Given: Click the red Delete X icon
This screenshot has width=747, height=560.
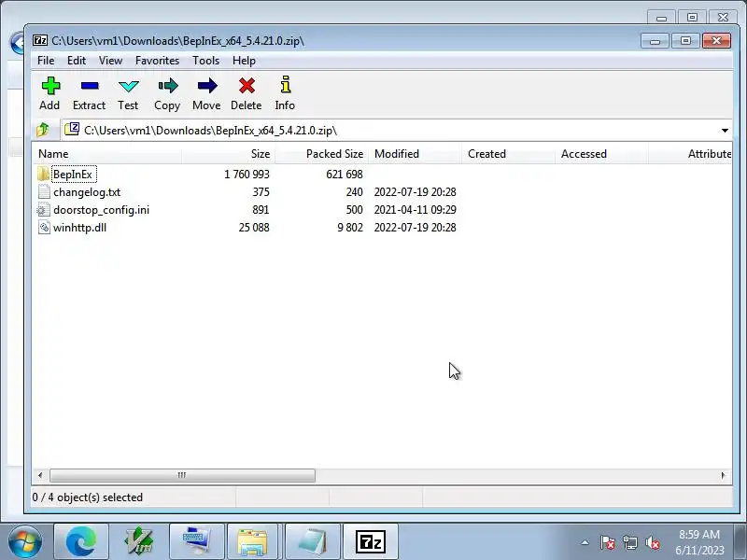Looking at the screenshot, I should [x=247, y=86].
